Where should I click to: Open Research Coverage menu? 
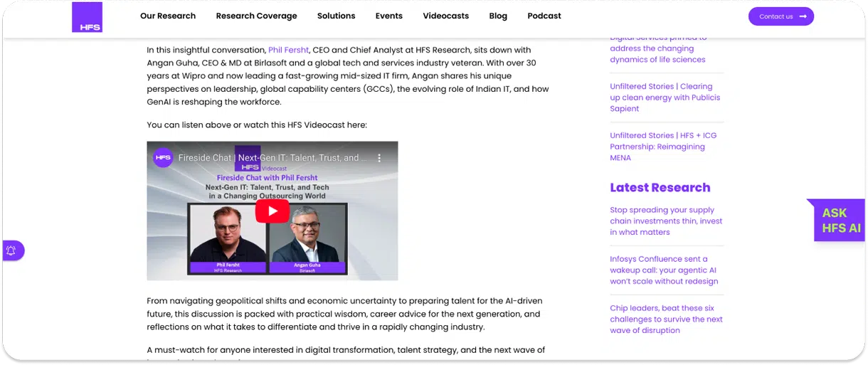(257, 16)
